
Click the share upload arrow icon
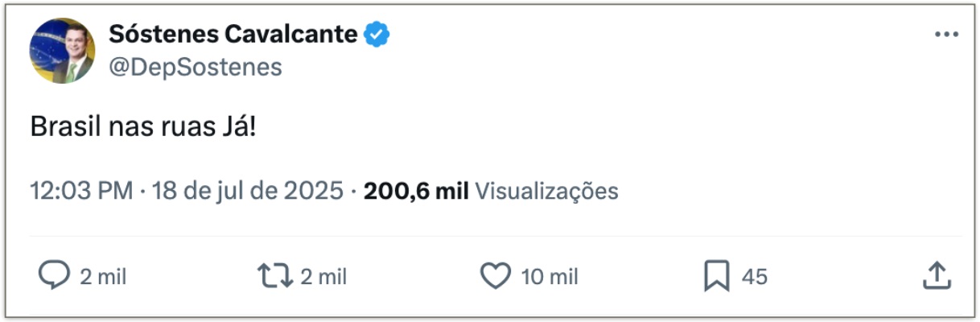pos(937,277)
